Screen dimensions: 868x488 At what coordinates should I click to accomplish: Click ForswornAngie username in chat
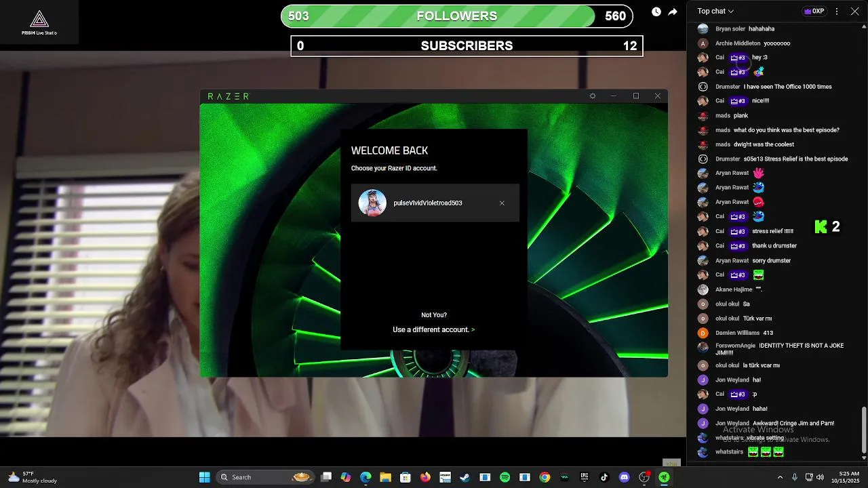735,346
